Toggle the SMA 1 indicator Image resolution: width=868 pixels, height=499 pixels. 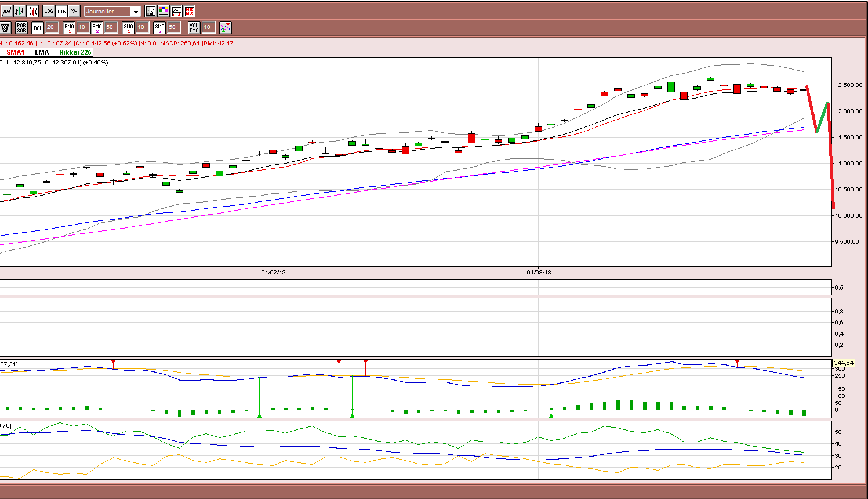128,27
